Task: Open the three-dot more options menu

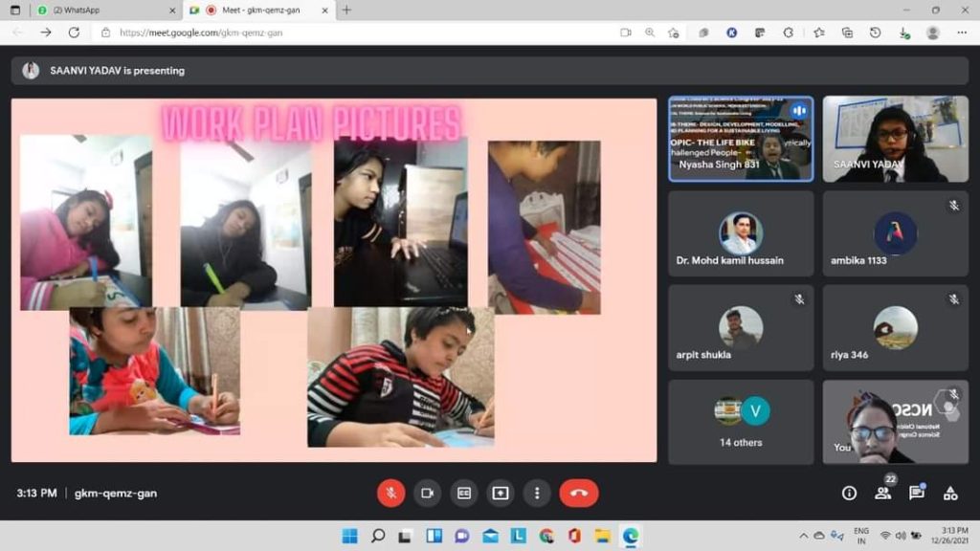Action: coord(537,493)
